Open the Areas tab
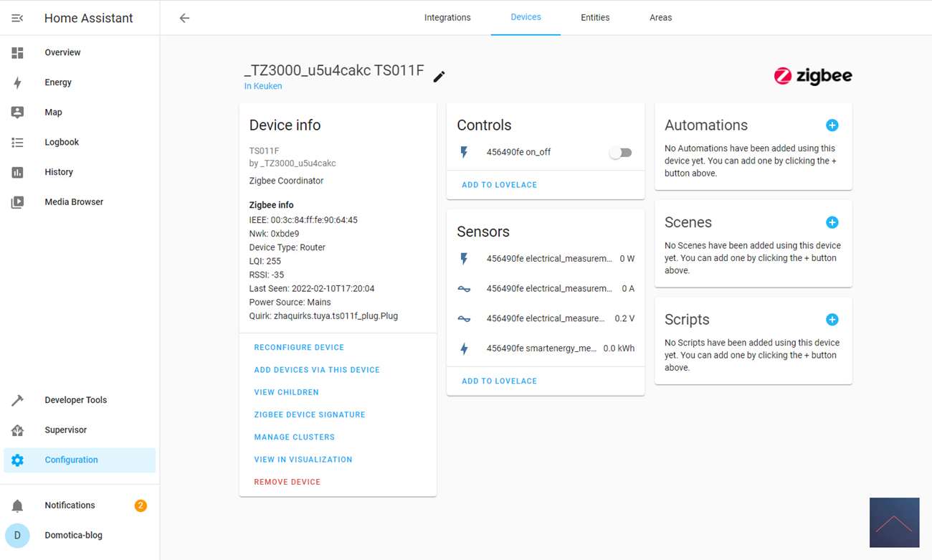Image resolution: width=932 pixels, height=560 pixels. tap(660, 18)
